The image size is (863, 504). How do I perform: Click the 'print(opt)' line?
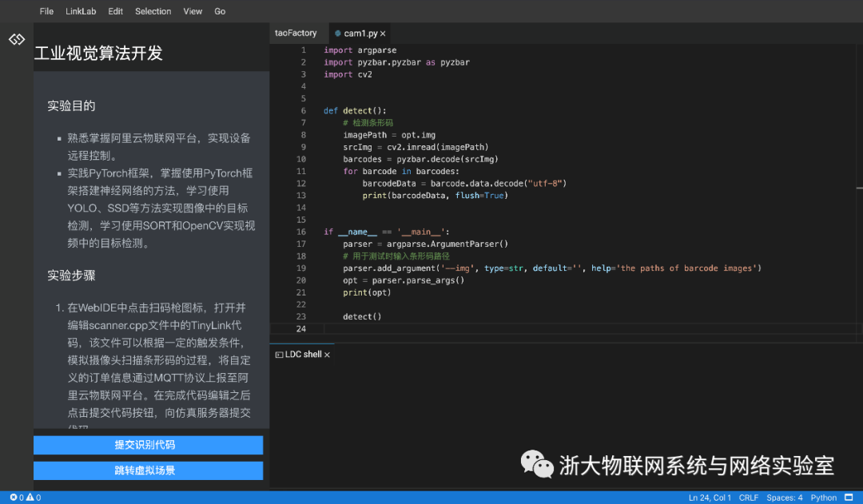point(367,292)
